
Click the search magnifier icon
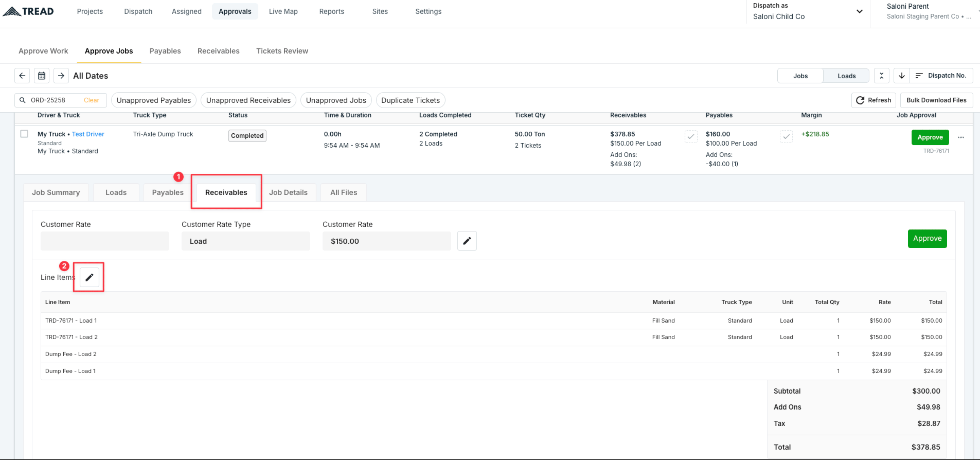[x=22, y=100]
